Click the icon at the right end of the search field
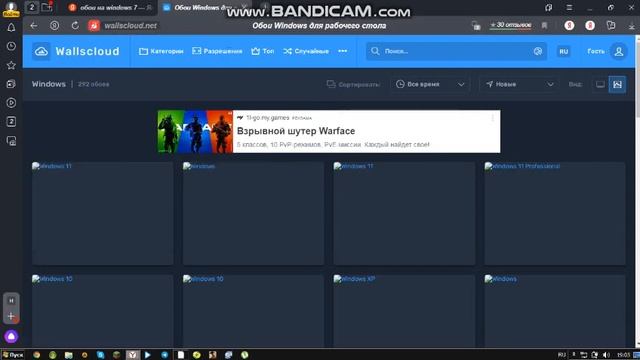The width and height of the screenshot is (640, 360). pos(538,51)
